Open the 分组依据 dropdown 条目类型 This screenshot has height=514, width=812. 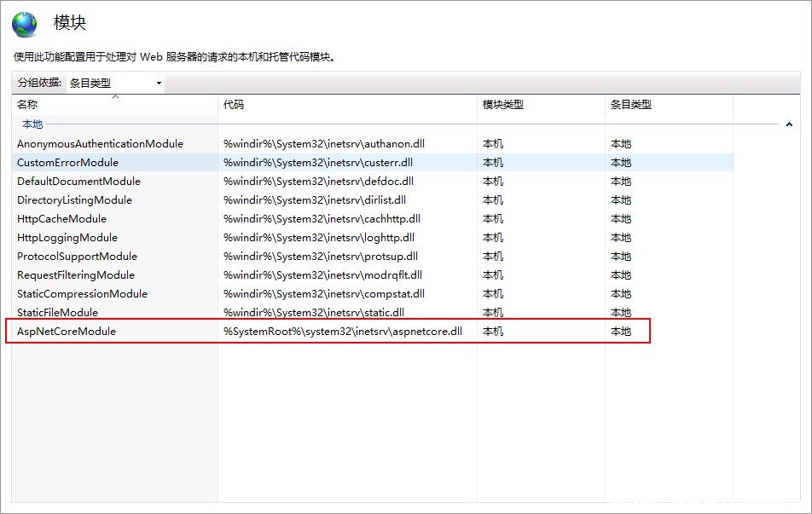pyautogui.click(x=115, y=84)
